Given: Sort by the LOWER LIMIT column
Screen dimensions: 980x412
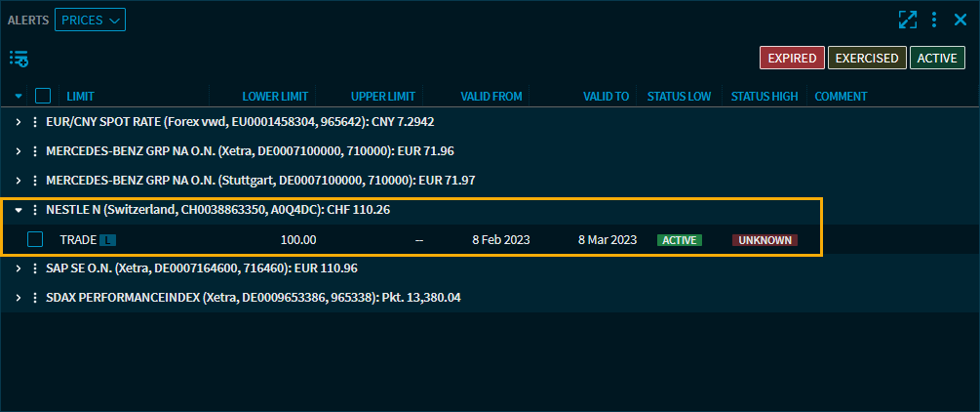Looking at the screenshot, I should [275, 96].
